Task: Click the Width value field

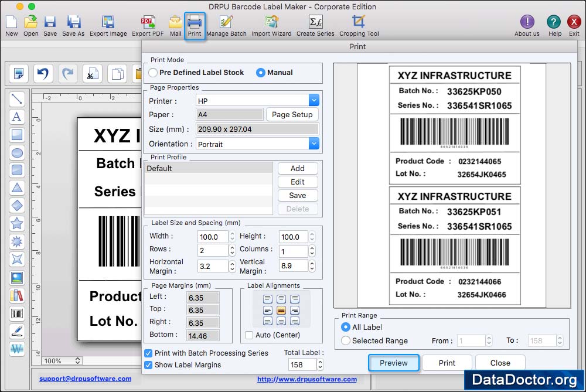Action: 213,237
